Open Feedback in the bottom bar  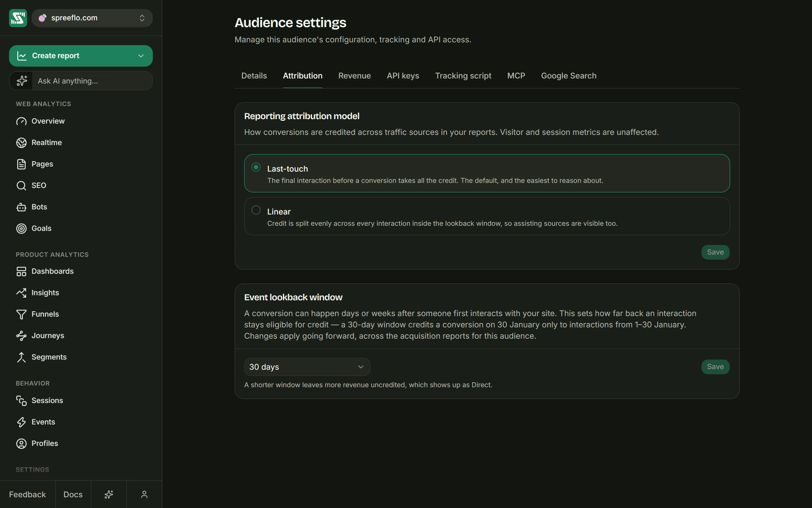[28, 494]
